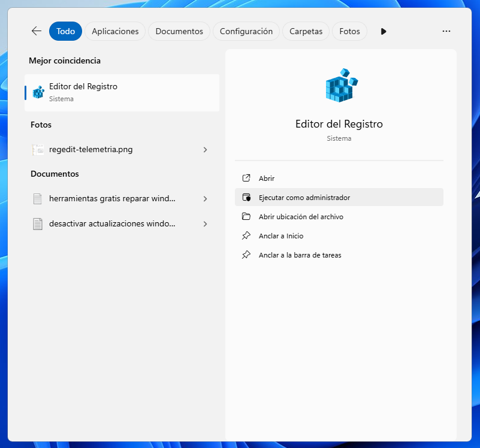480x448 pixels.
Task: Click folder icon for Abrir ubicación del archivo
Action: tap(246, 216)
